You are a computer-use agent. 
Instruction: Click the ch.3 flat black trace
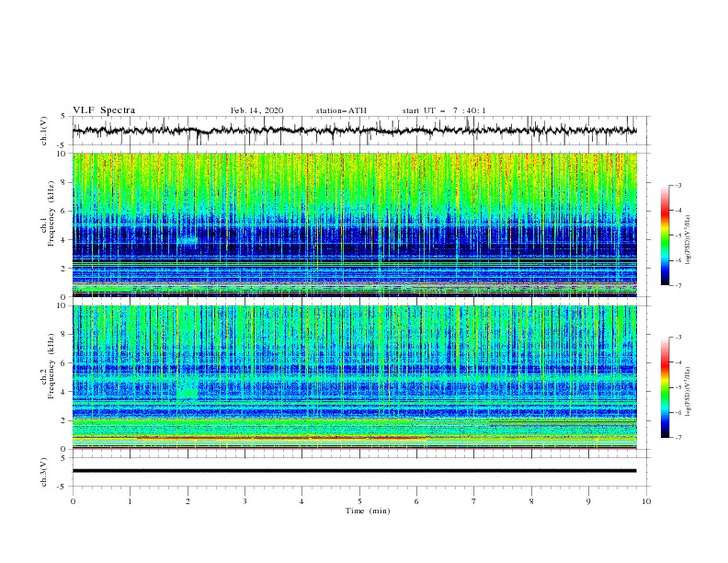pos(354,471)
